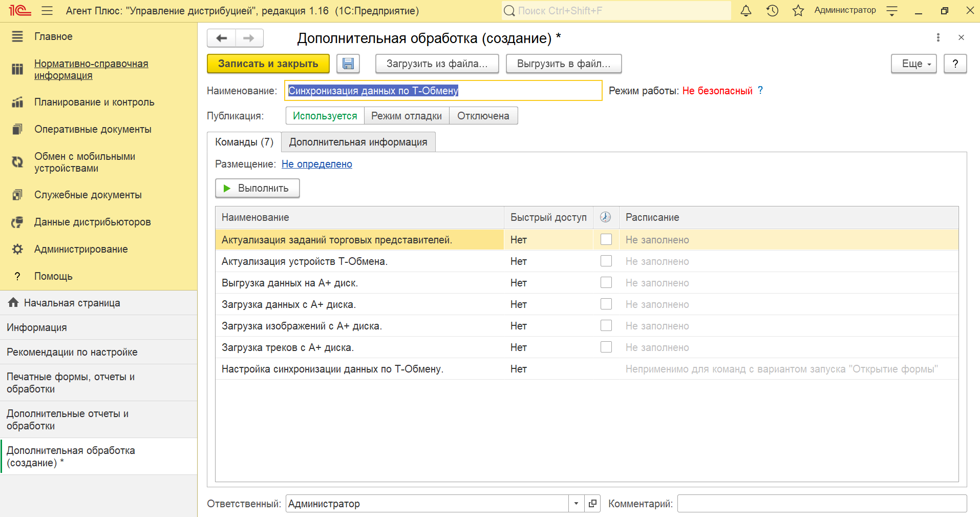980x517 pixels.
Task: Click Загрузить из файла button
Action: (x=437, y=64)
